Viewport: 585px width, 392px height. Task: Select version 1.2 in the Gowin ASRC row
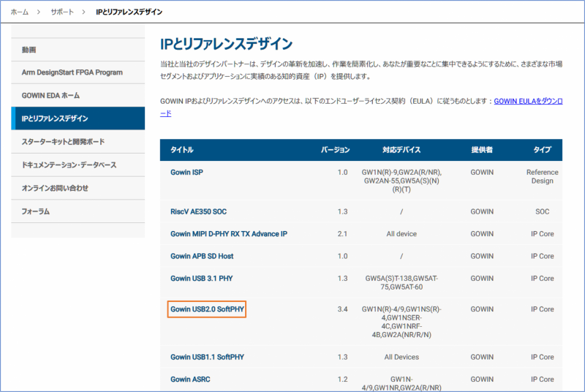(342, 380)
